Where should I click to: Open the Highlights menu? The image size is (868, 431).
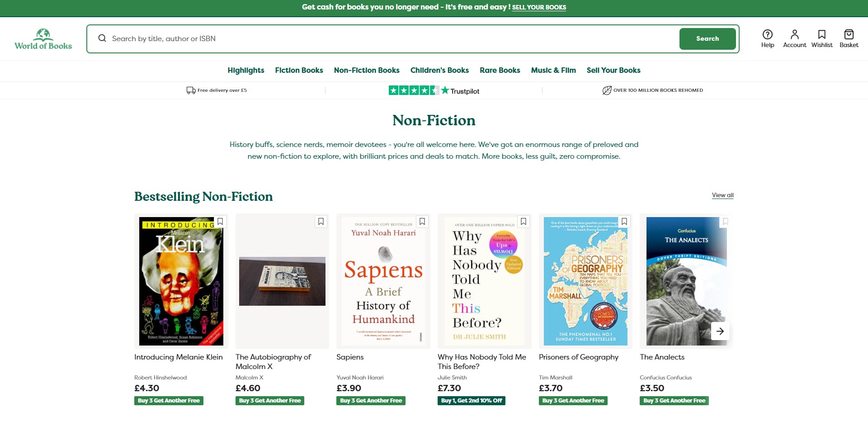pyautogui.click(x=246, y=70)
